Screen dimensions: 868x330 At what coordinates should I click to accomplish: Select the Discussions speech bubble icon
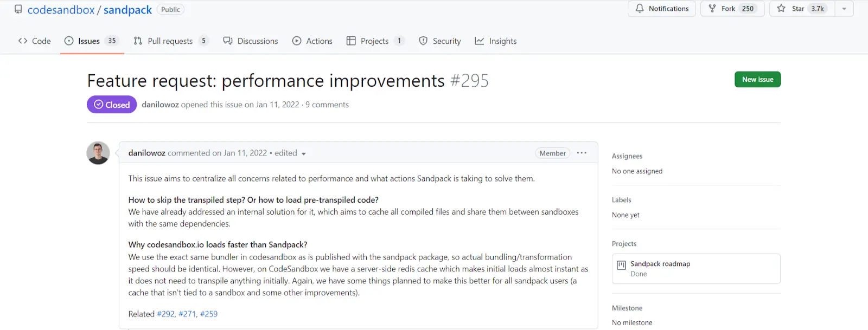pyautogui.click(x=228, y=40)
